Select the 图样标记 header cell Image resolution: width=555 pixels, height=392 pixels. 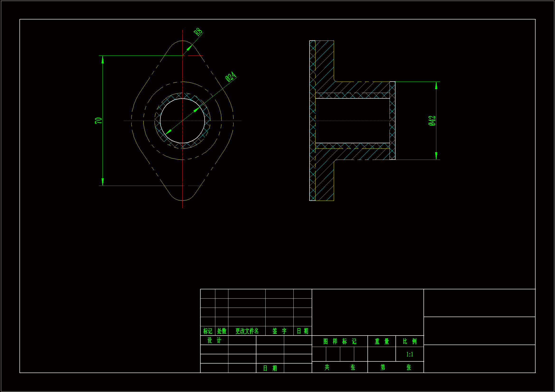(x=340, y=341)
